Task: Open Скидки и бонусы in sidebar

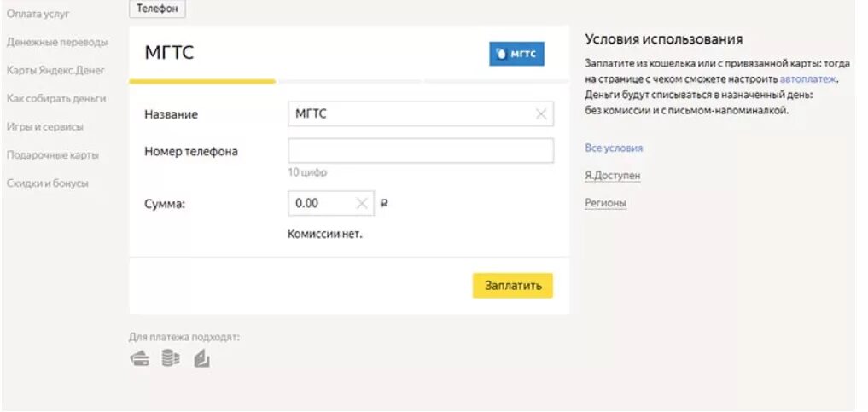Action: pos(48,183)
